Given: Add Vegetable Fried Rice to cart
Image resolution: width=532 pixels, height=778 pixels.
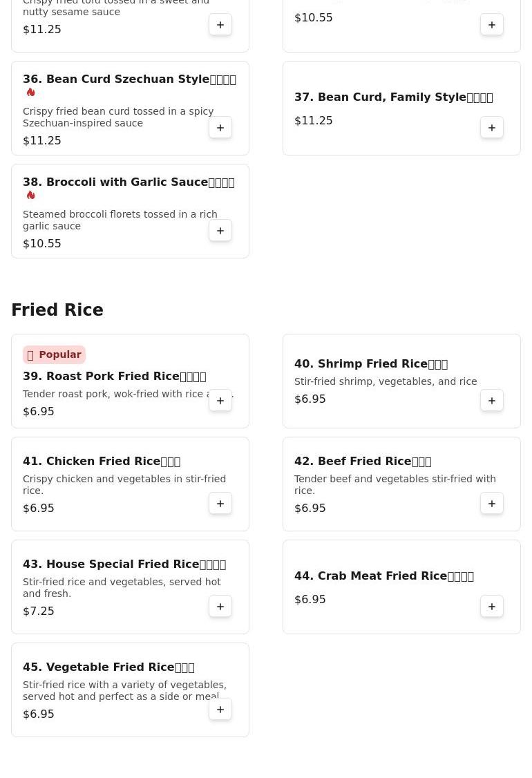Looking at the screenshot, I should pyautogui.click(x=220, y=710).
